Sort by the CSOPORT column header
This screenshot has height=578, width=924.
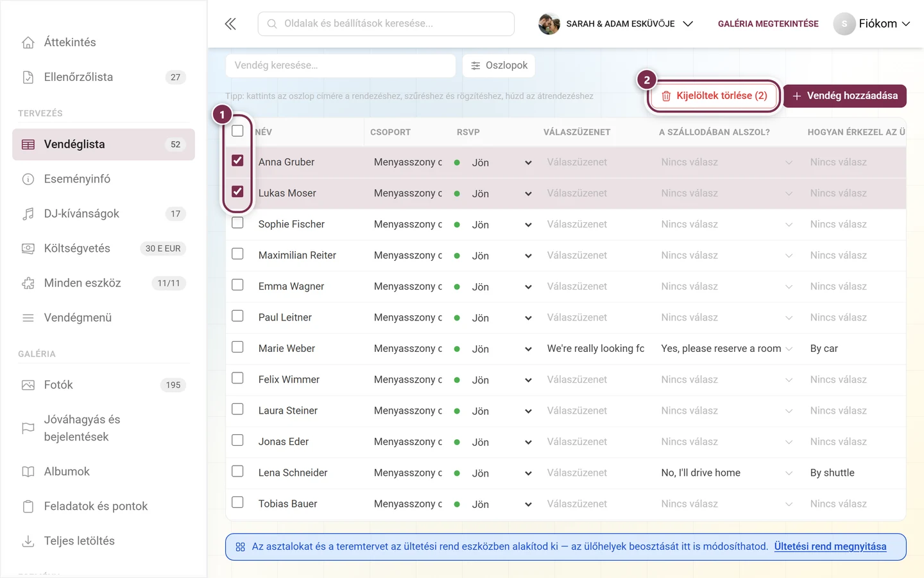pos(390,132)
